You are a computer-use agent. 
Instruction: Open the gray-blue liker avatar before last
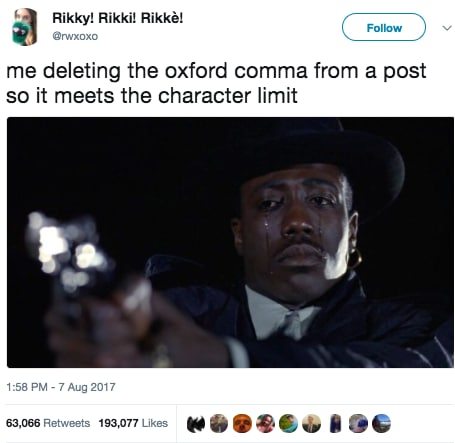pos(358,424)
